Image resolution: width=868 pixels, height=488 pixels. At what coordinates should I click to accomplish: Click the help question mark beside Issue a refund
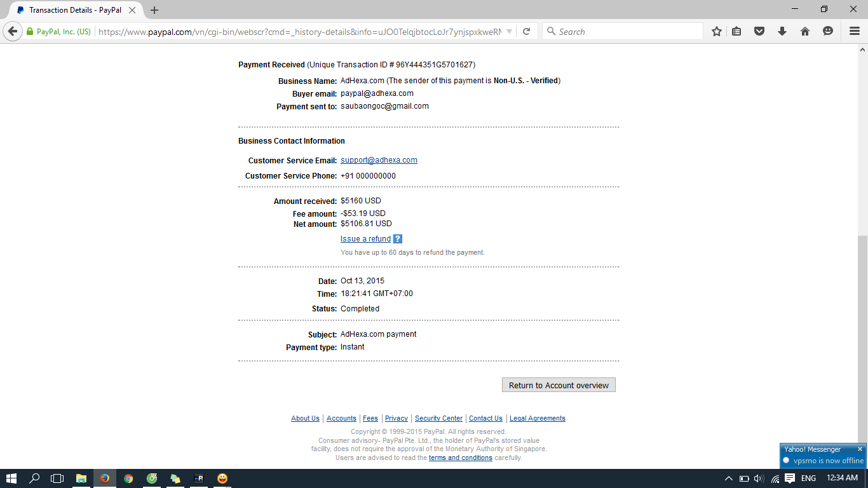pyautogui.click(x=398, y=239)
